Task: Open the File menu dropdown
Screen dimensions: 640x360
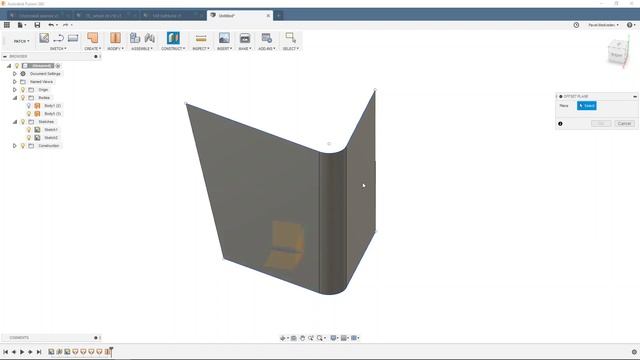Action: [x=21, y=25]
